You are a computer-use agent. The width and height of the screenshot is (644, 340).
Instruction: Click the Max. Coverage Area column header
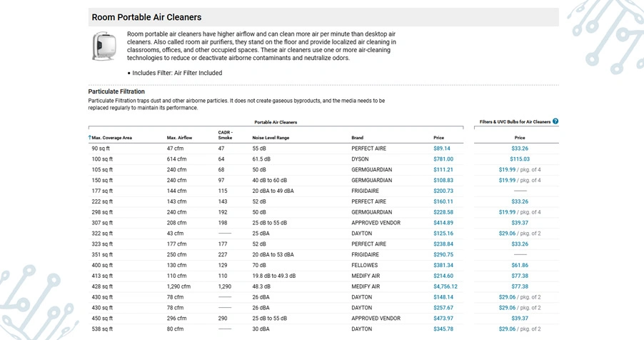(111, 138)
